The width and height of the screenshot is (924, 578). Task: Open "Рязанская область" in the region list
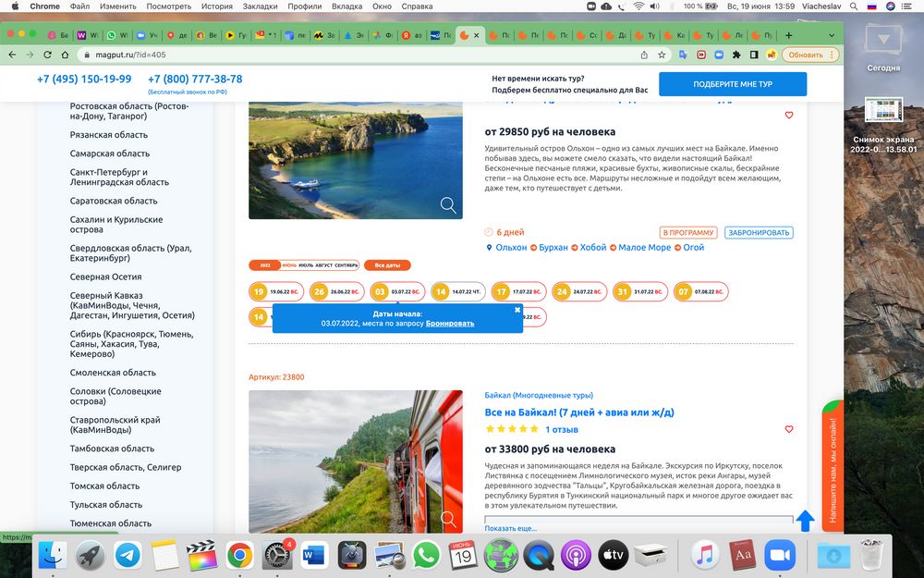(109, 135)
